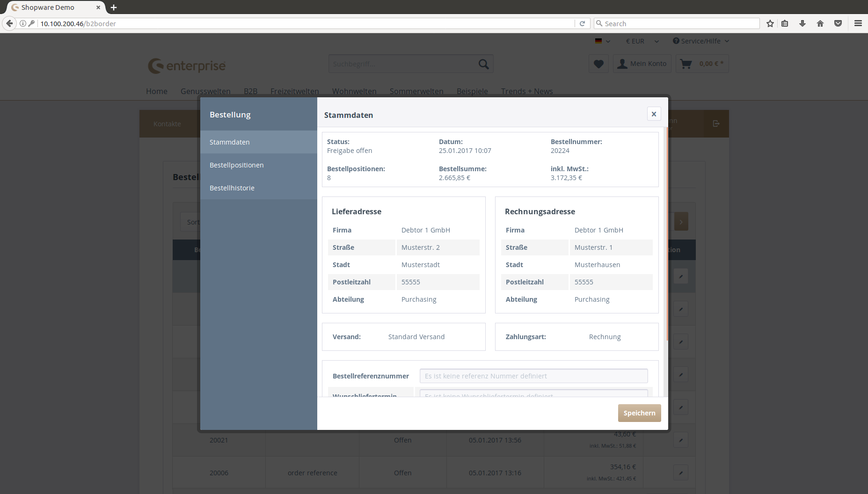Viewport: 868px width, 494px height.
Task: Open a new browser tab
Action: tap(114, 7)
